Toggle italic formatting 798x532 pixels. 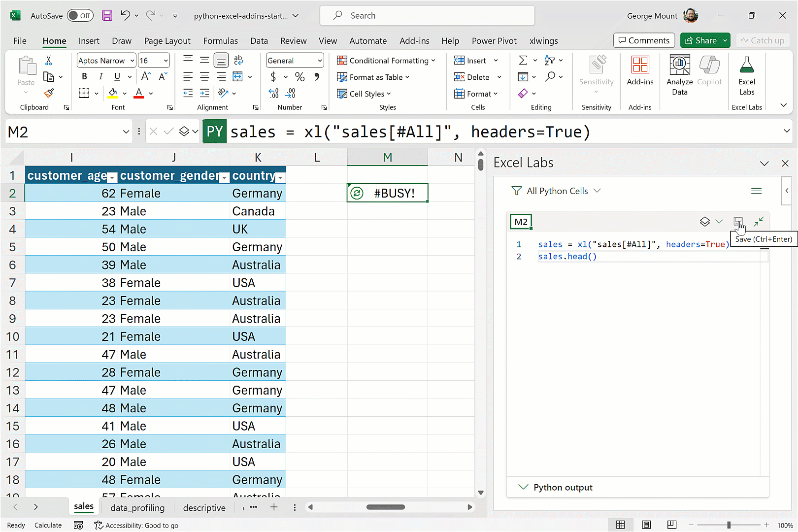coord(100,76)
